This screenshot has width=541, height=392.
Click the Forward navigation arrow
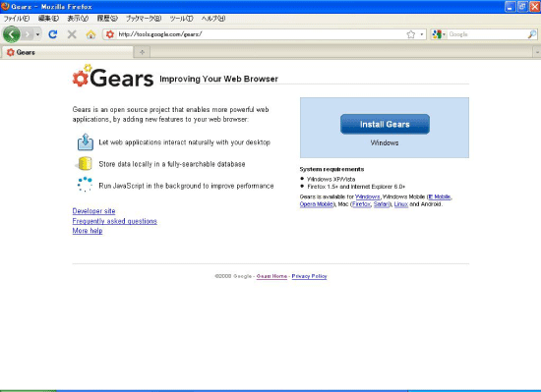(x=28, y=34)
